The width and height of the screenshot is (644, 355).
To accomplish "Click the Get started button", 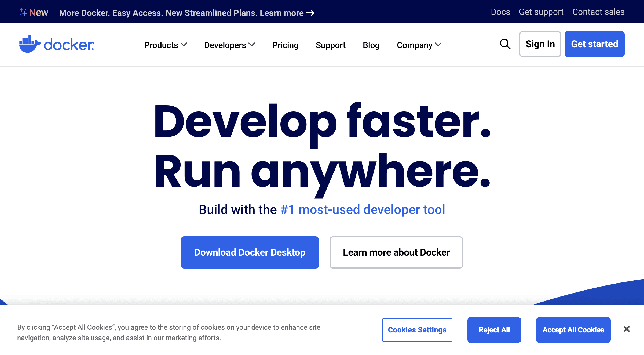I will (x=594, y=44).
